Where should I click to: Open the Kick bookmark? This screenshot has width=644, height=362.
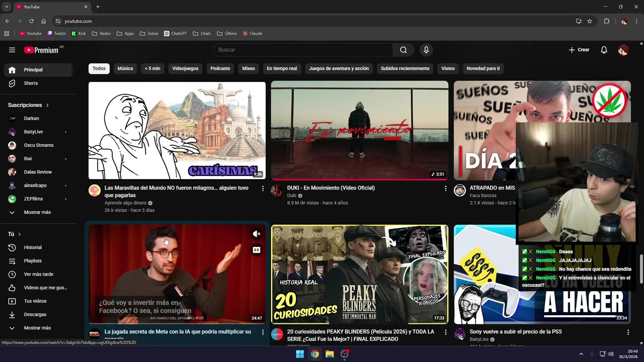coord(78,34)
